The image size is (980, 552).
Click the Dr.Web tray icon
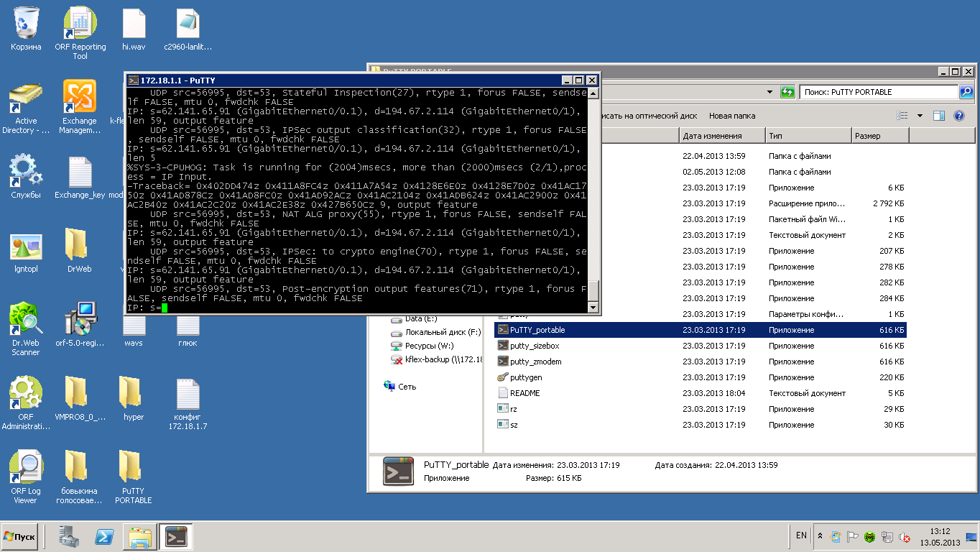coord(870,537)
